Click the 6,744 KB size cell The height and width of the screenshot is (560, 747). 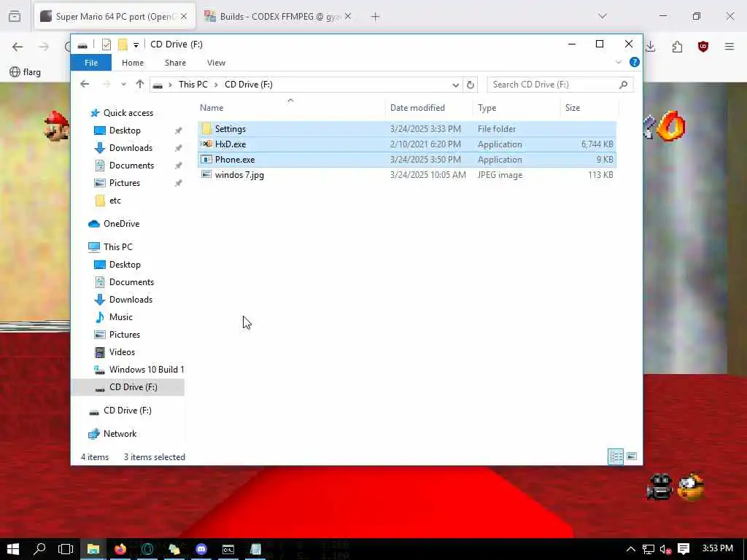click(597, 144)
